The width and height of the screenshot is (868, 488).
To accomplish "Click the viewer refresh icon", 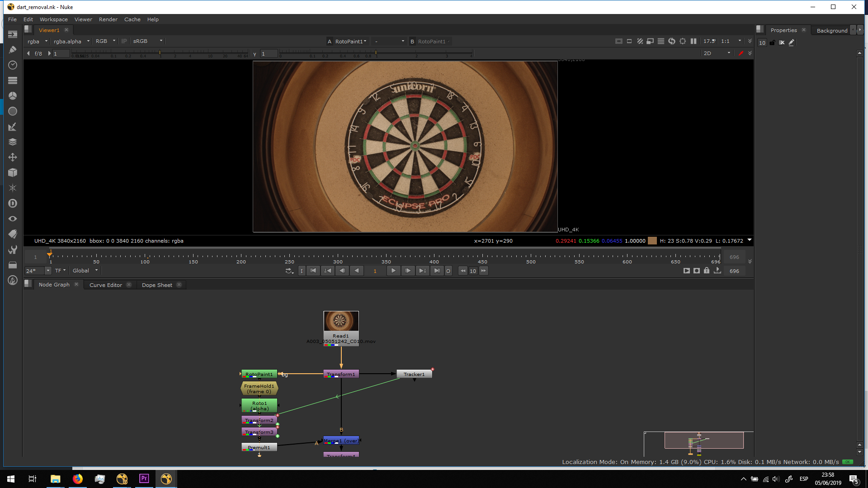I will pyautogui.click(x=672, y=41).
